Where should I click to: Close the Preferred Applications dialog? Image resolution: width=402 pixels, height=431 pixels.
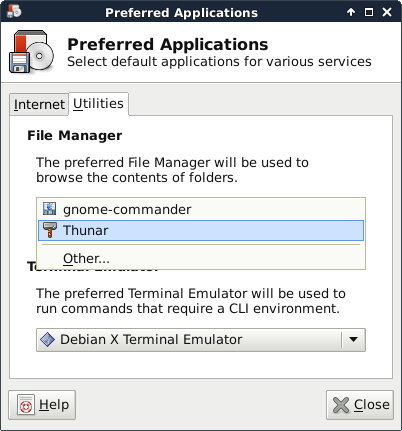point(360,405)
